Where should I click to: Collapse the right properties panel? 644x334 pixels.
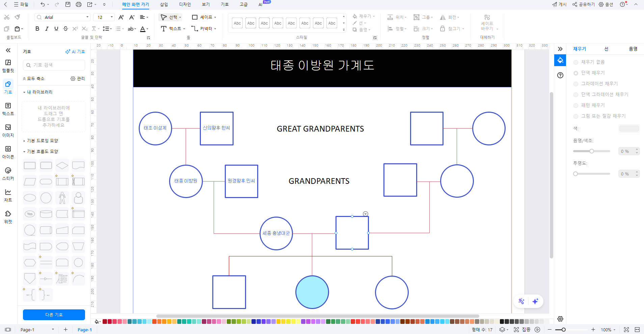[560, 49]
